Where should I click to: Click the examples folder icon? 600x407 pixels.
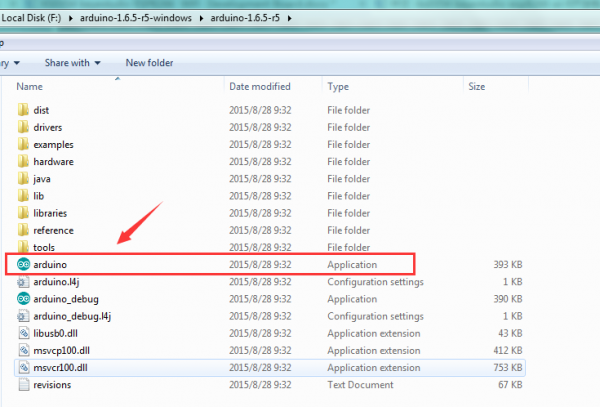(23, 144)
